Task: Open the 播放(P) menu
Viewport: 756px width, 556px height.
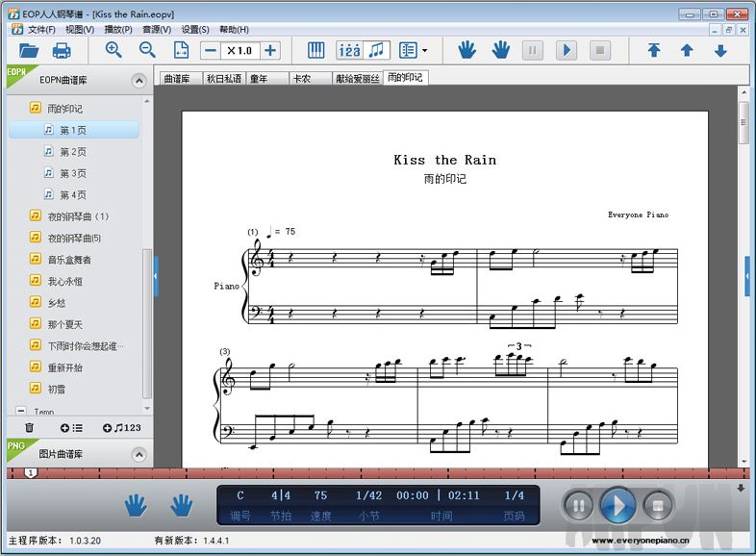Action: [x=118, y=30]
